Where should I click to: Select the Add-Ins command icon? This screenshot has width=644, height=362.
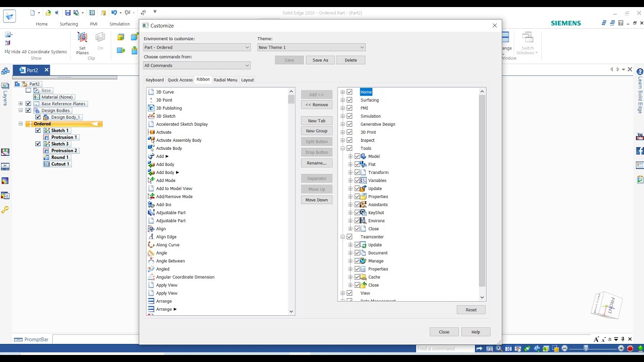coord(151,205)
